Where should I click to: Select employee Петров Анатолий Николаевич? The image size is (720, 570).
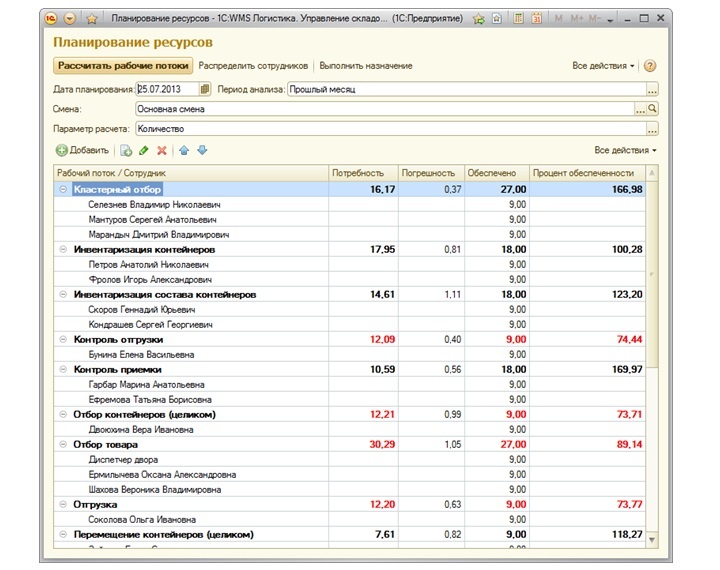click(x=148, y=265)
